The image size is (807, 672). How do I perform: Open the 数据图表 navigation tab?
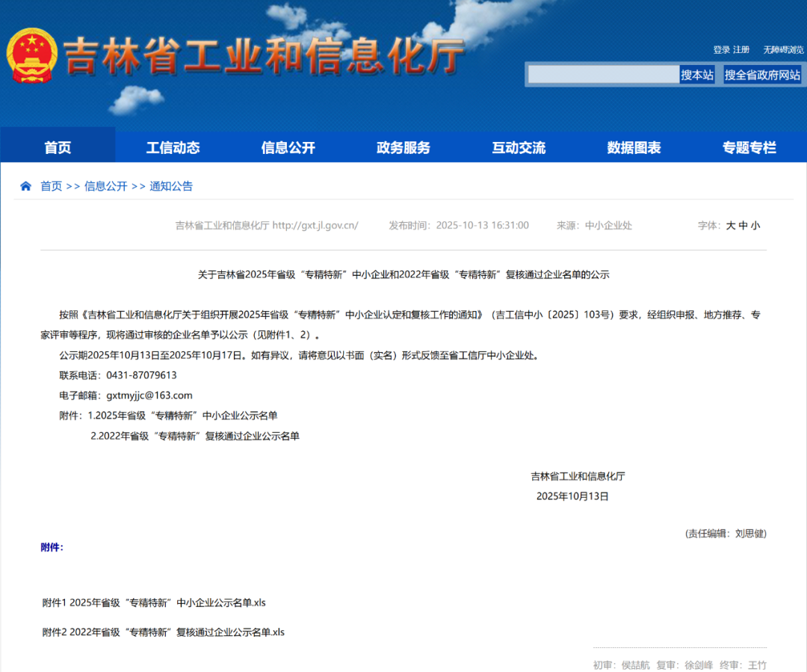[x=634, y=148]
